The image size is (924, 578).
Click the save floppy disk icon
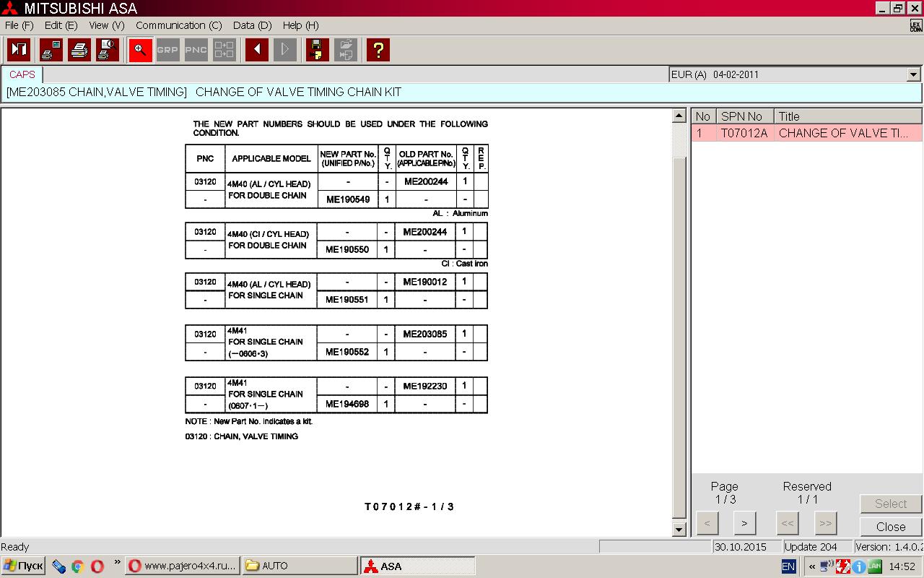click(317, 50)
